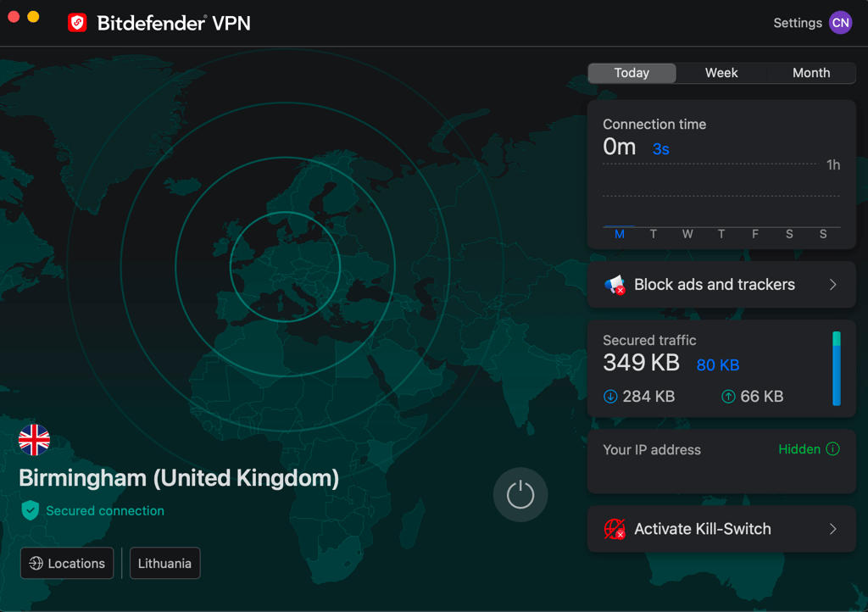Open the CN account avatar
The width and height of the screenshot is (868, 612).
840,23
